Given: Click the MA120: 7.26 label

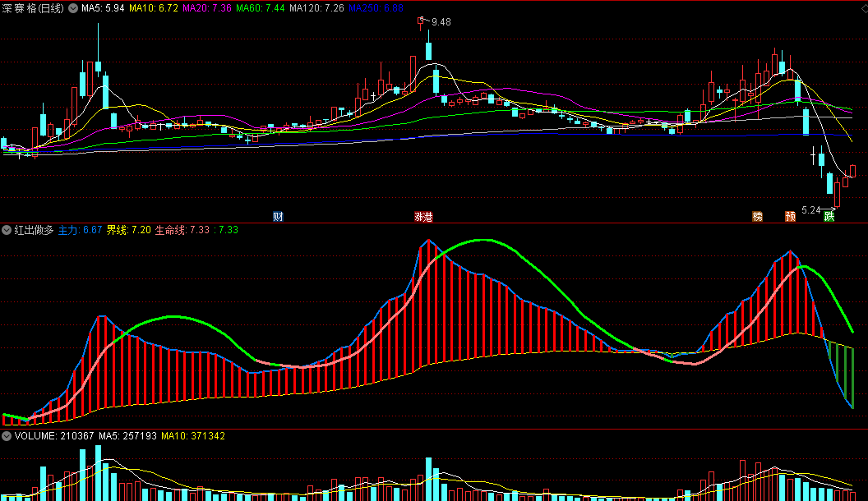Looking at the screenshot, I should (316, 8).
